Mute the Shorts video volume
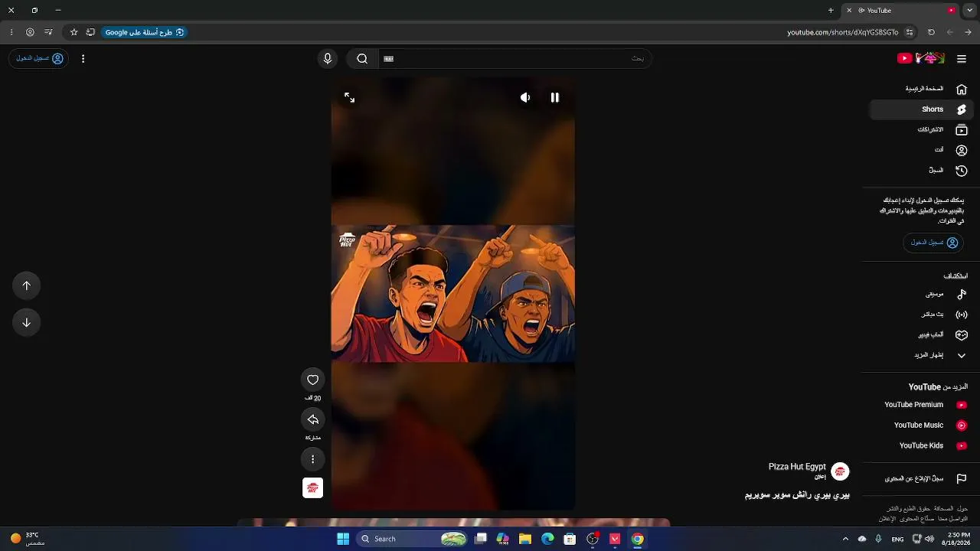Image resolution: width=980 pixels, height=551 pixels. 525,98
